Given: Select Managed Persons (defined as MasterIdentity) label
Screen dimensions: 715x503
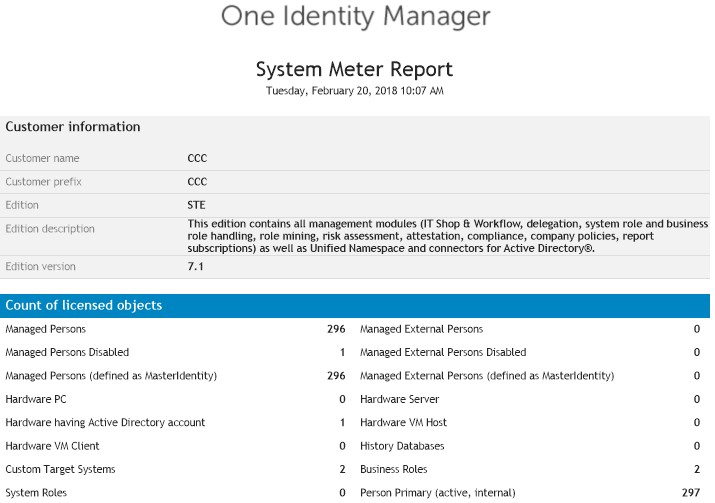Looking at the screenshot, I should click(111, 376).
